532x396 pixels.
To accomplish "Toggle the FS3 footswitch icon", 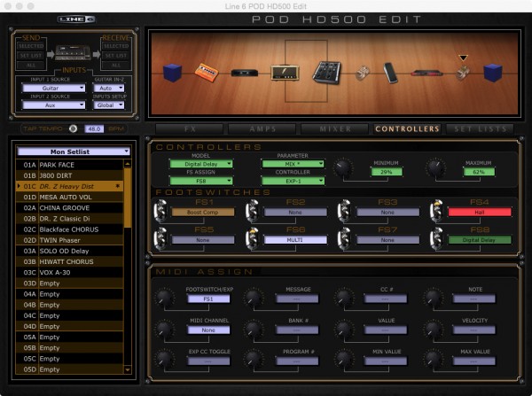I will tap(344, 210).
